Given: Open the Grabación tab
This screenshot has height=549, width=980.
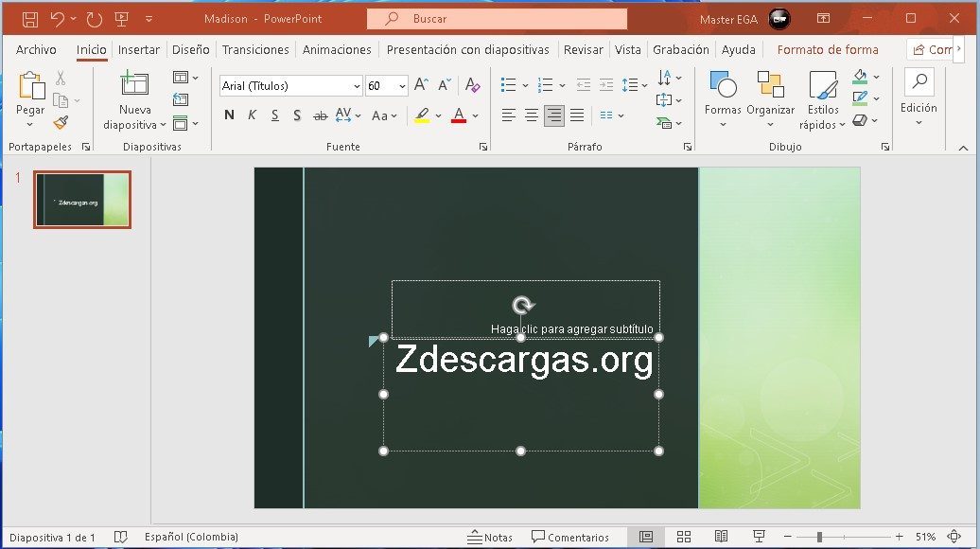Looking at the screenshot, I should pyautogui.click(x=681, y=49).
